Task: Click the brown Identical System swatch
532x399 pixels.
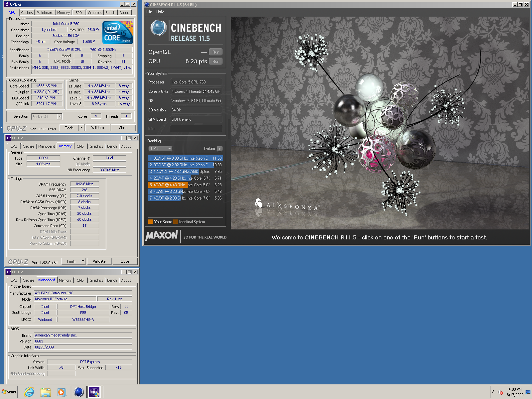Action: [x=176, y=222]
